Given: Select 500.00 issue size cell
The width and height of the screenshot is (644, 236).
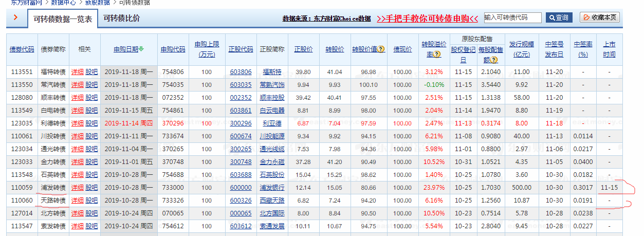Looking at the screenshot, I should point(522,188).
